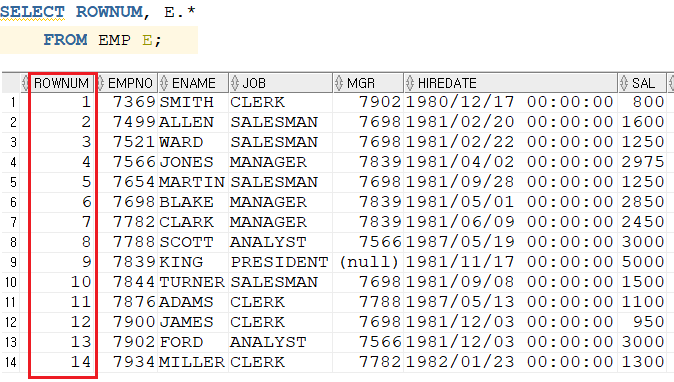
Task: Select the cell containing ALLEN
Action: (193, 122)
